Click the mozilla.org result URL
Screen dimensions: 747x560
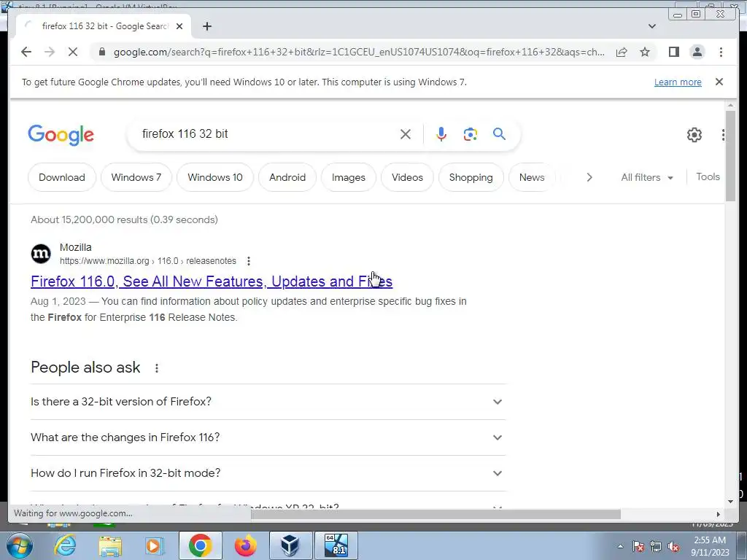(x=147, y=261)
